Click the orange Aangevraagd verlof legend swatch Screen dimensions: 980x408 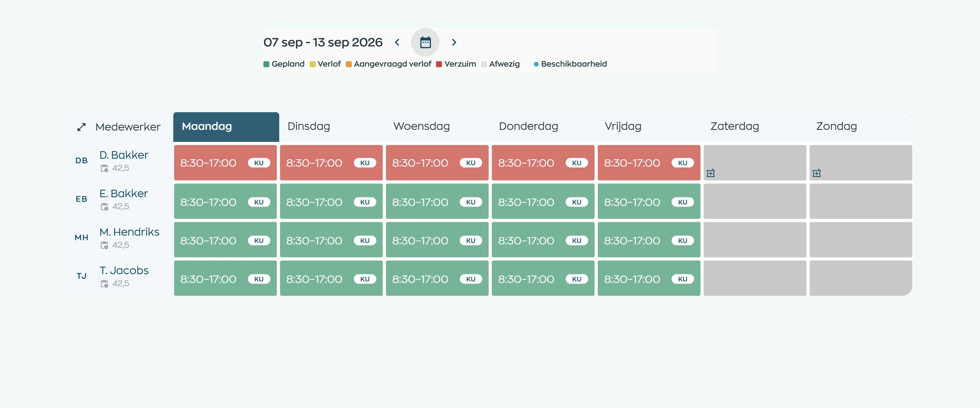[x=349, y=64]
